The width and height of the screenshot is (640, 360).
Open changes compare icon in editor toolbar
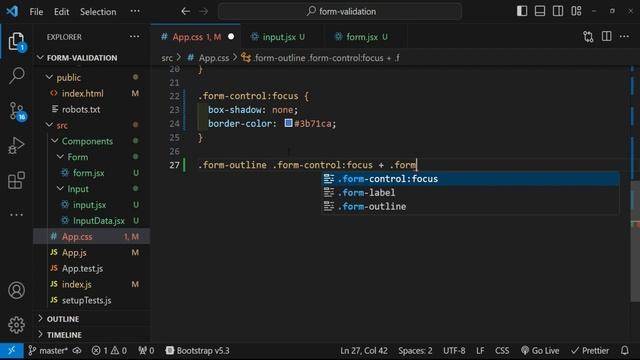click(x=588, y=37)
